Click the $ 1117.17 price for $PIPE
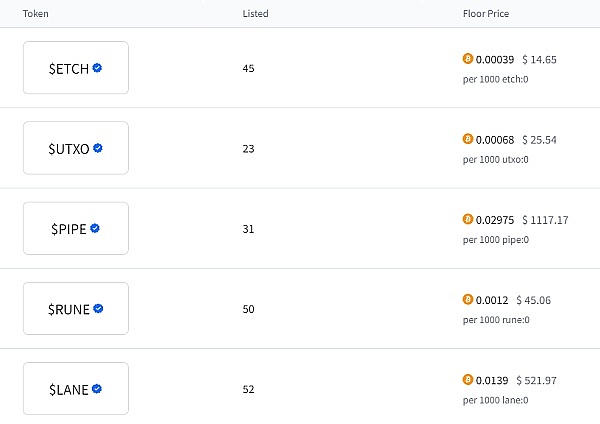Screen dimensions: 600x424 [544, 220]
